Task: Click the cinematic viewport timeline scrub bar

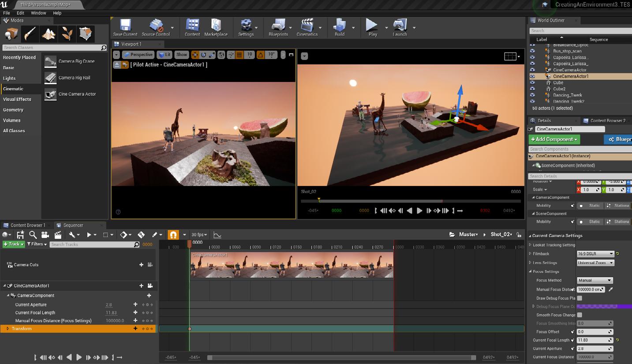Action: pos(410,201)
